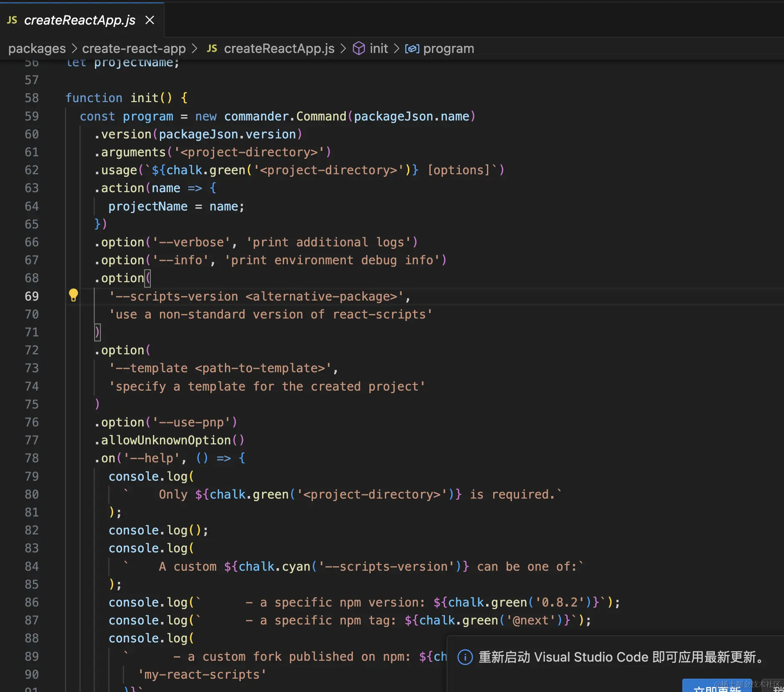Click line number 58 in the gutter
The height and width of the screenshot is (692, 784).
[32, 98]
